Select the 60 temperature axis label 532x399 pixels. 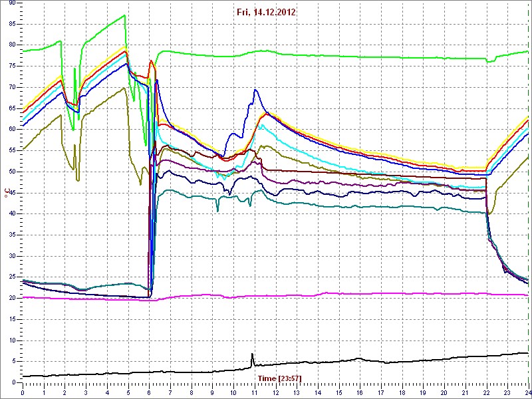tap(12, 129)
